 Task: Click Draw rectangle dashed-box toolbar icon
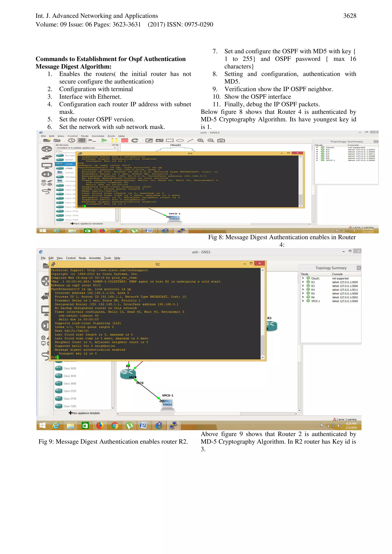(x=169, y=140)
